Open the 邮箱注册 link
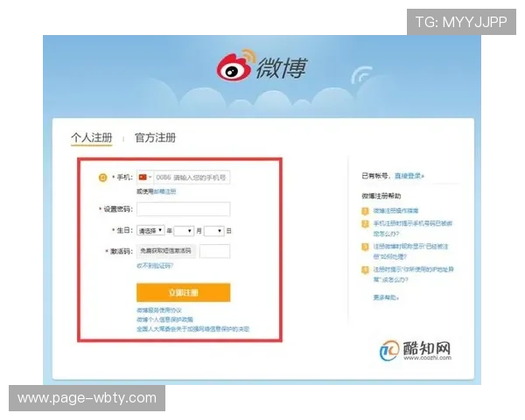The height and width of the screenshot is (420, 525). click(x=164, y=192)
